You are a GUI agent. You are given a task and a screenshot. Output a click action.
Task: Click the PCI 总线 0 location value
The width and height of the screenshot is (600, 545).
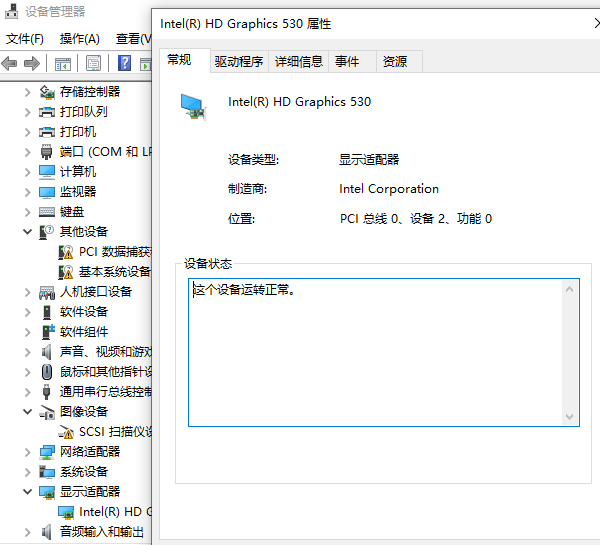coord(416,219)
